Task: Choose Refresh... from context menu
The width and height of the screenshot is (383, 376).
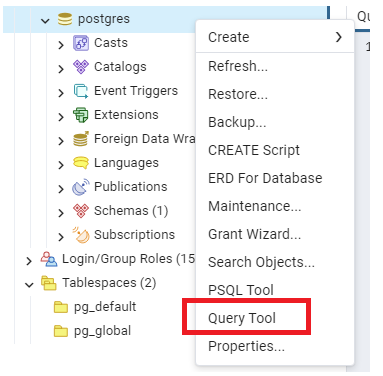Action: [275, 66]
